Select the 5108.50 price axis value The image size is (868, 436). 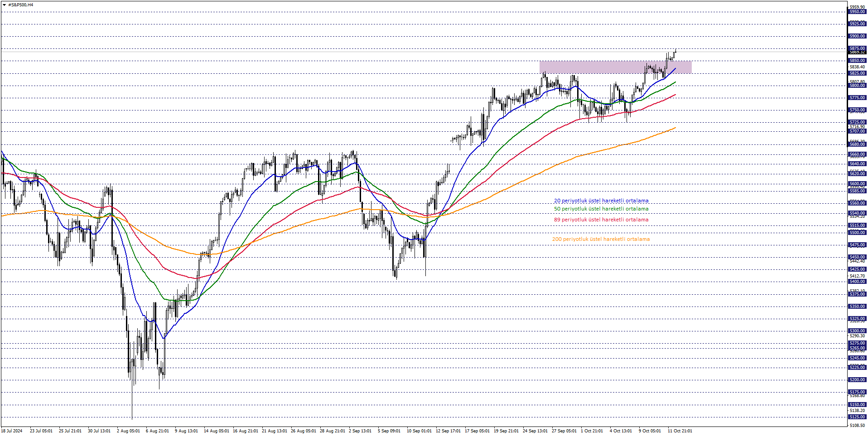tap(857, 426)
